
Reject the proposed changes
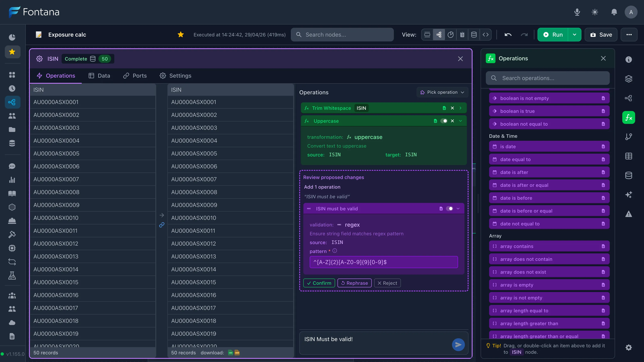pos(387,283)
